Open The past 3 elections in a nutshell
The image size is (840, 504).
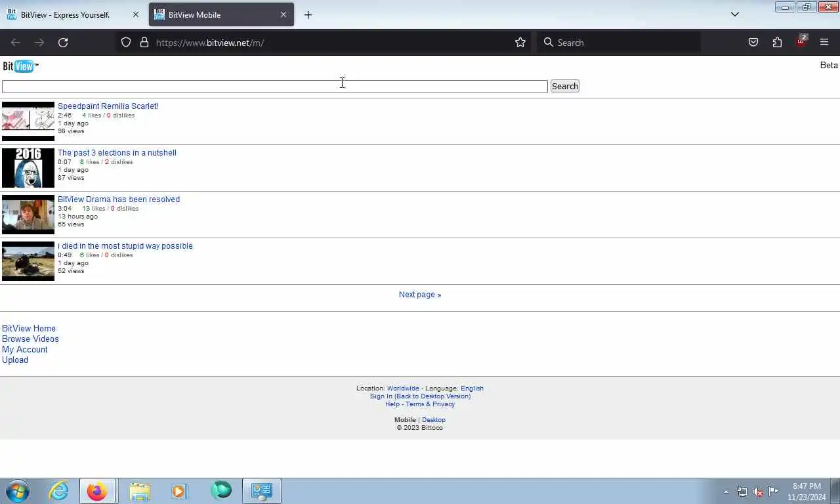(x=117, y=153)
